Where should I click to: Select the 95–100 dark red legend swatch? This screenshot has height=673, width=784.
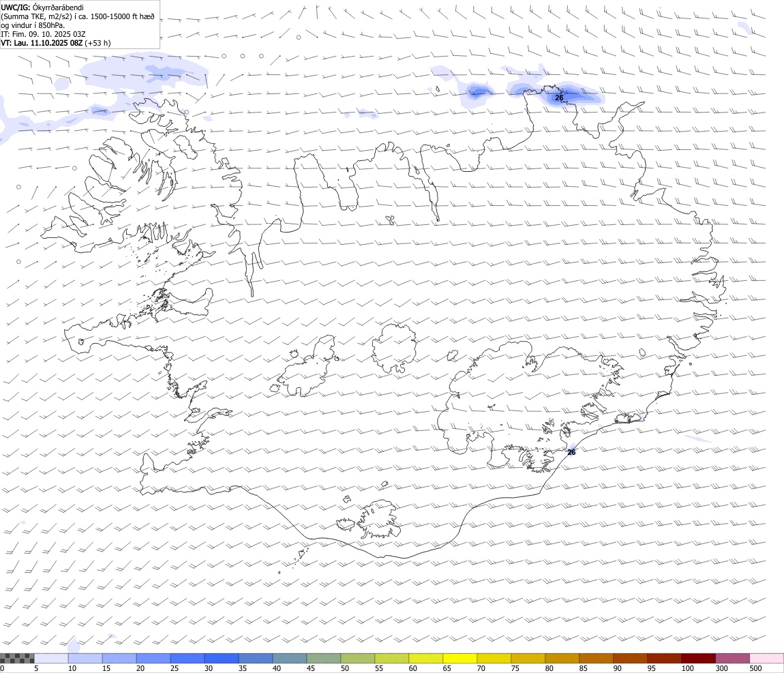click(x=664, y=658)
